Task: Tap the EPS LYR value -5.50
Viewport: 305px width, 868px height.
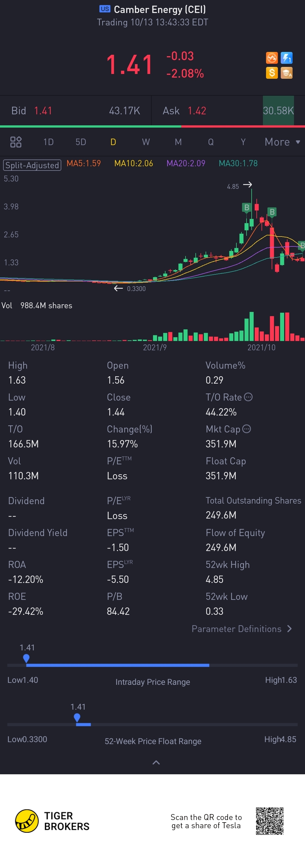Action: pos(118,580)
